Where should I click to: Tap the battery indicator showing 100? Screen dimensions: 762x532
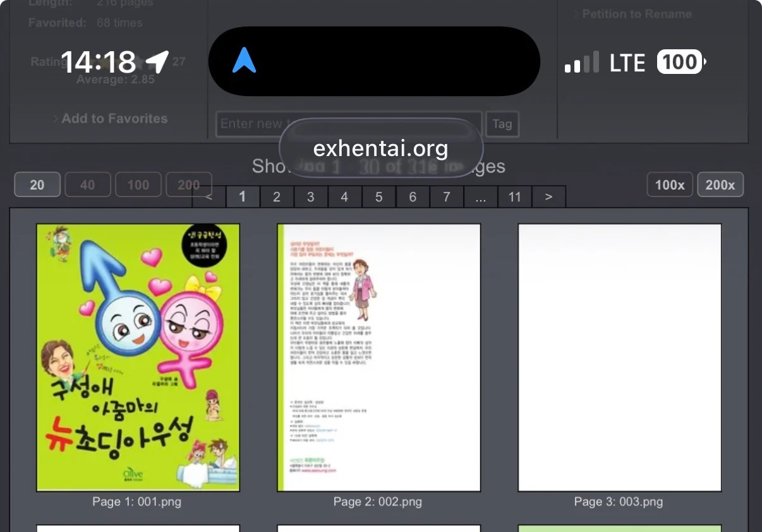[681, 62]
